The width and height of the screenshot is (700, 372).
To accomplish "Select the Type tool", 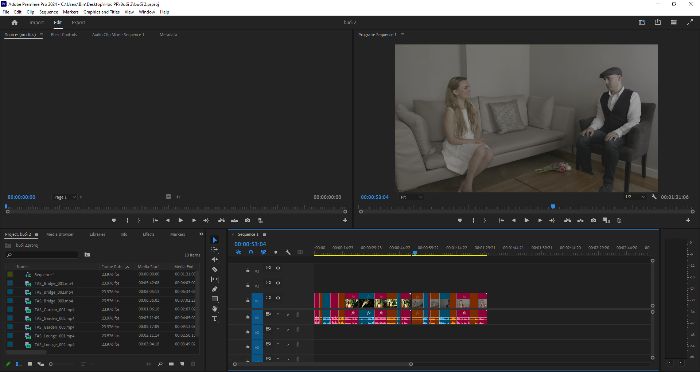I will [215, 318].
